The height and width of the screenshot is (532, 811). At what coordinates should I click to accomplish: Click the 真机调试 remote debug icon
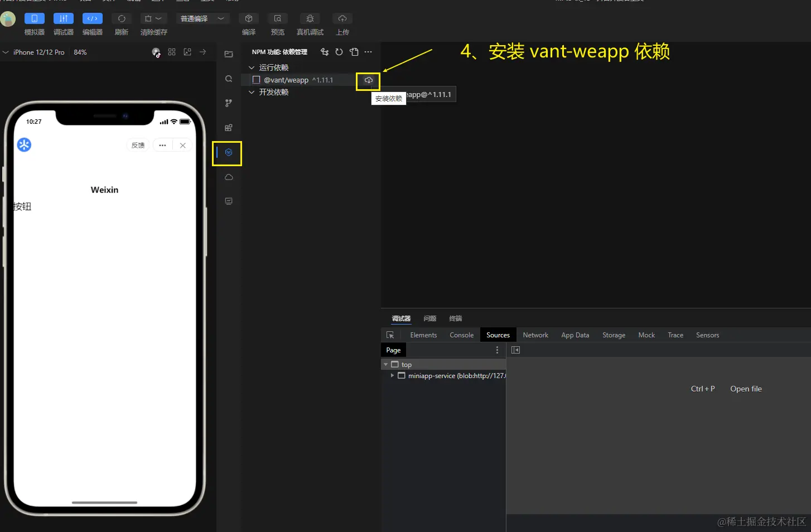(x=310, y=18)
